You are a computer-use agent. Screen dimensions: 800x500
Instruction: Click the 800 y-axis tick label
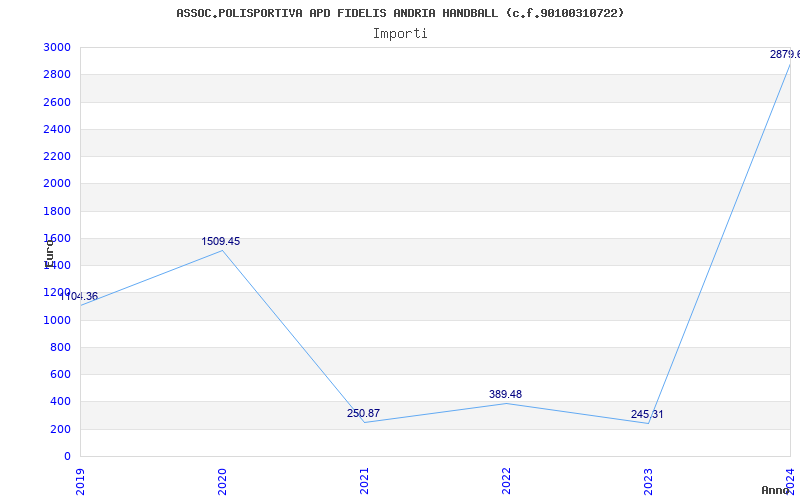61,347
